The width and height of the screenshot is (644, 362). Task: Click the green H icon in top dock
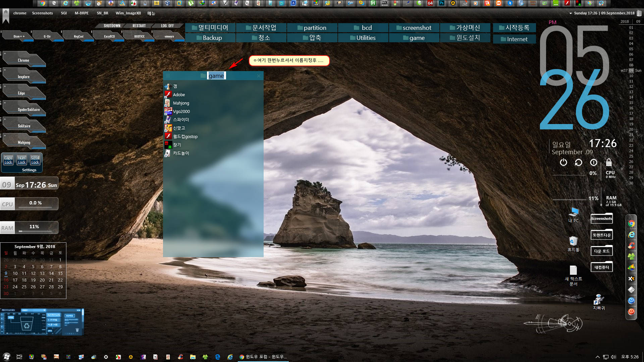tap(373, 3)
